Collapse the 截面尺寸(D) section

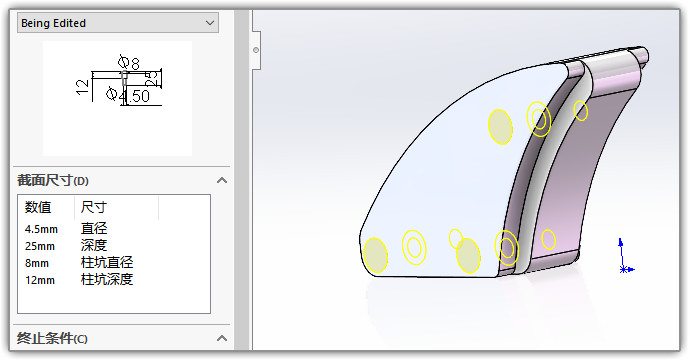pos(222,180)
